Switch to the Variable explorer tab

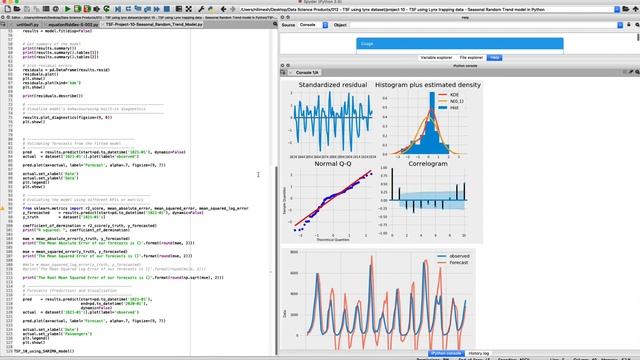tap(436, 58)
